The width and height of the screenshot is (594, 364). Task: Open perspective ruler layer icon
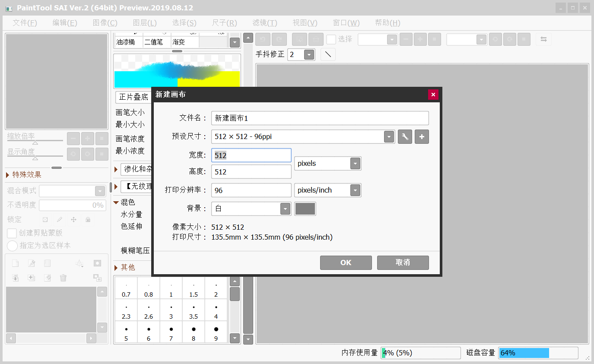79,263
